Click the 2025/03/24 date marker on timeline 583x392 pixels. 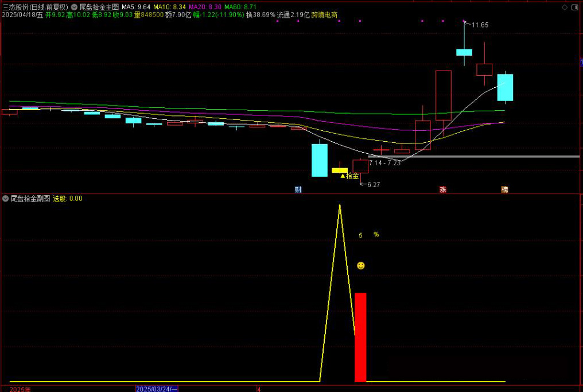tap(157, 389)
